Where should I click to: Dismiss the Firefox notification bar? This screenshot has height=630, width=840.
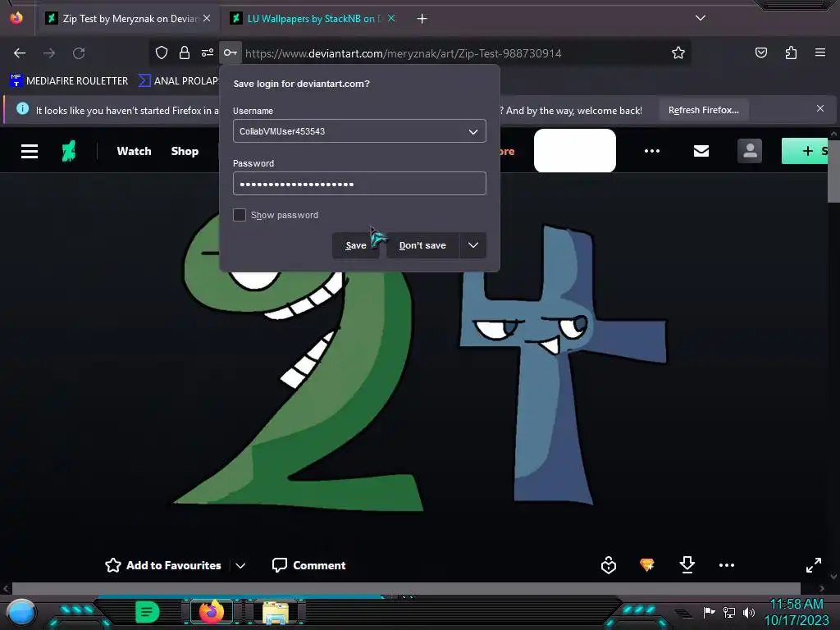tap(820, 109)
